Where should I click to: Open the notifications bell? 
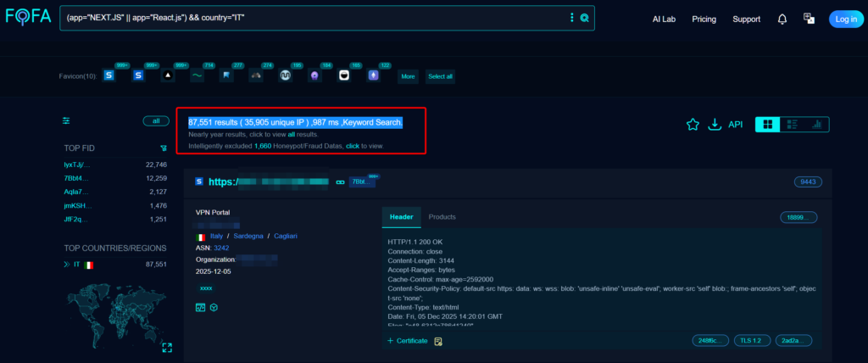point(782,19)
